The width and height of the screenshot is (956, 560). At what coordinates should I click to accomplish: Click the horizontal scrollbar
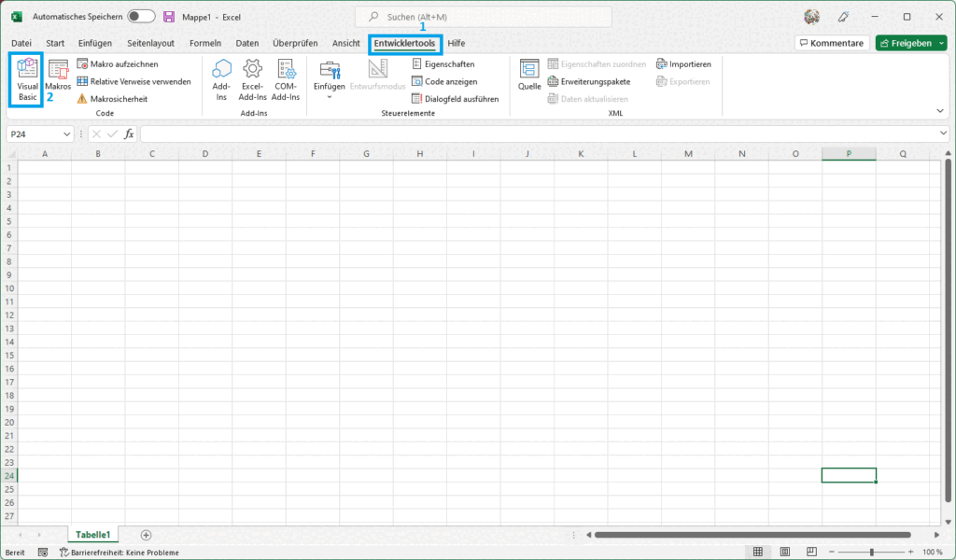752,535
